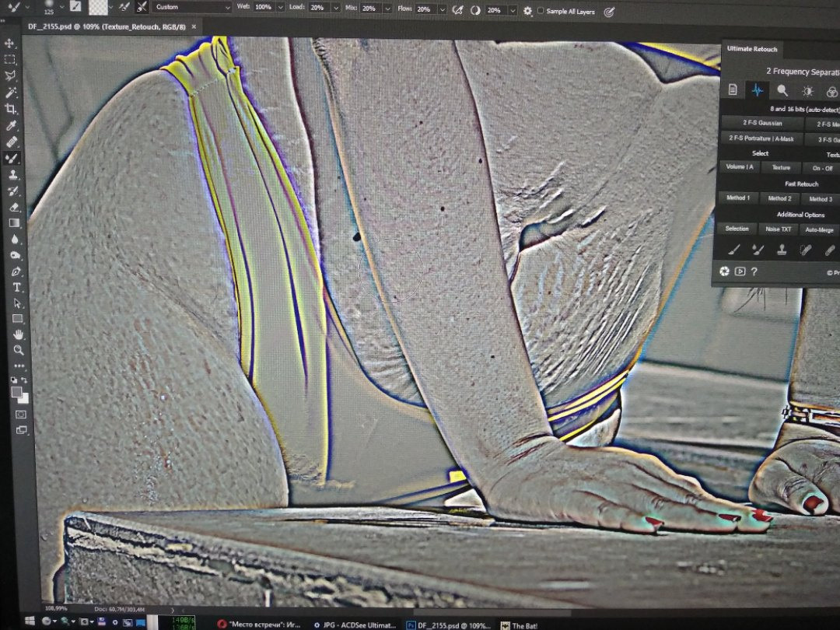Open the frequency separation waveform tab icon
840x630 pixels.
coord(757,90)
